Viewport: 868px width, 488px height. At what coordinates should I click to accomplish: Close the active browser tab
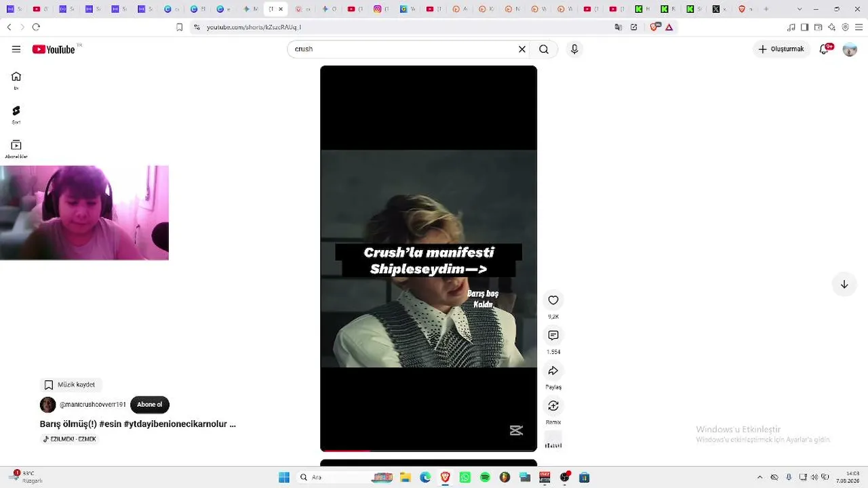281,9
